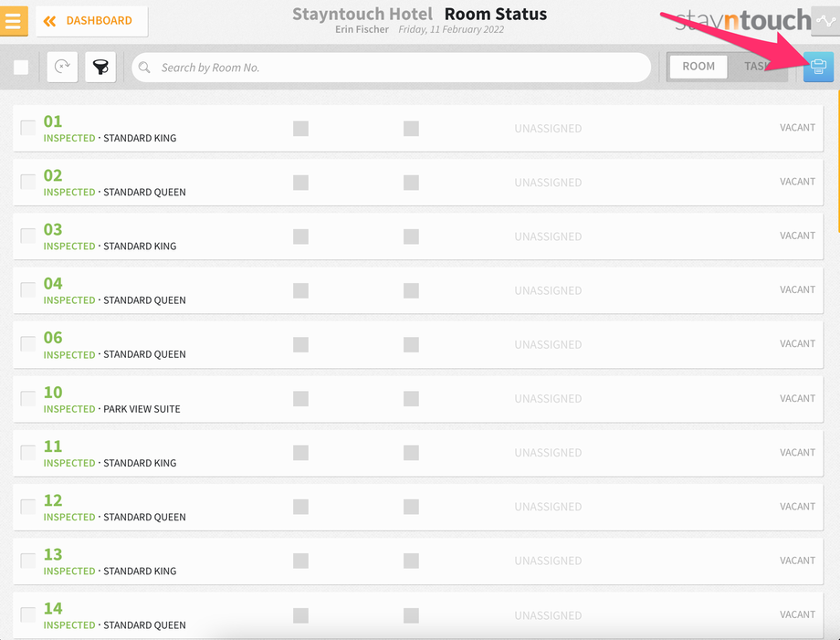Open room number 14
The width and height of the screenshot is (840, 640).
click(x=53, y=609)
